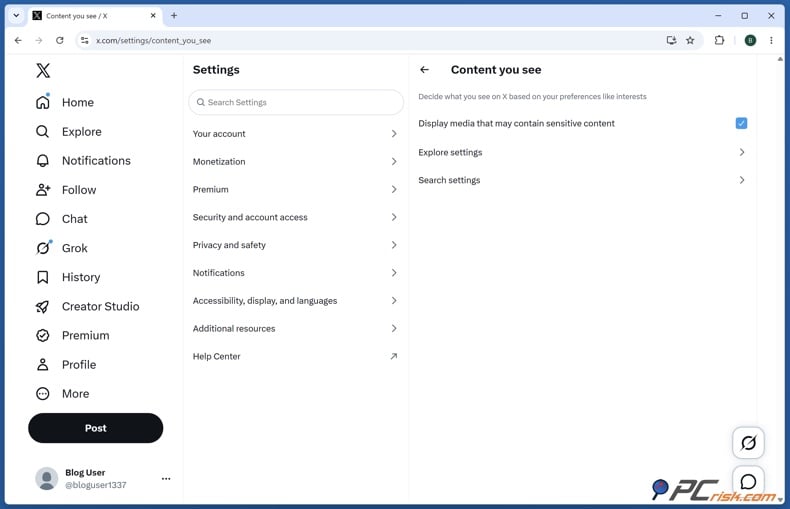Click the Profile person icon
Viewport: 790px width, 509px height.
pos(43,364)
